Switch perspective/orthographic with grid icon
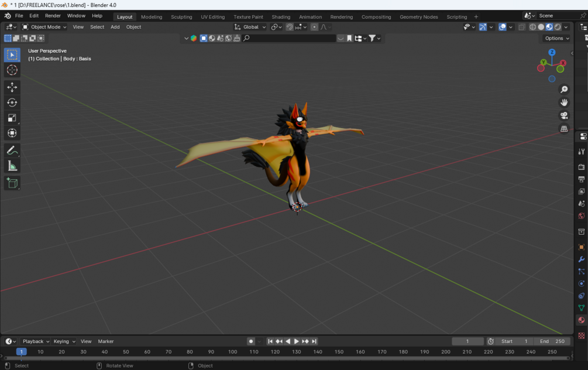The height and width of the screenshot is (370, 588). click(564, 129)
